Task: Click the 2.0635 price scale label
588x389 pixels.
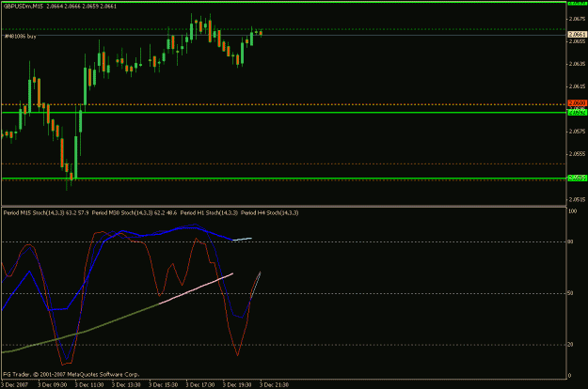Action: (x=577, y=64)
